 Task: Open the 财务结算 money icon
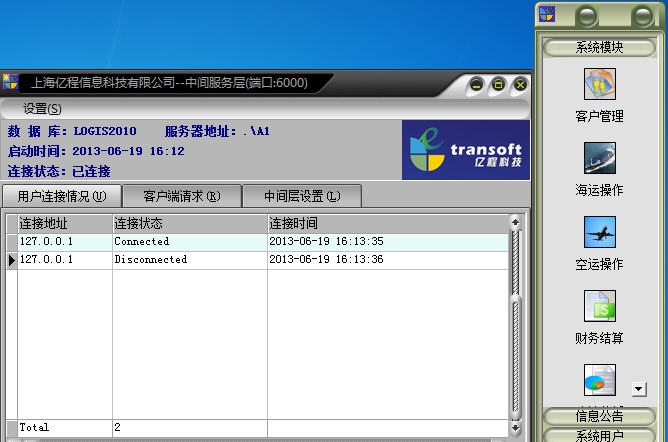click(x=599, y=306)
